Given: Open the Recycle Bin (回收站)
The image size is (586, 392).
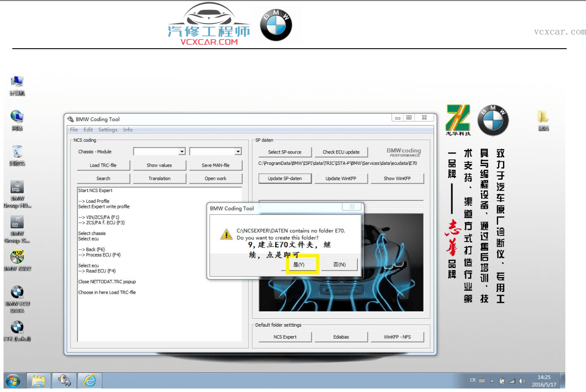Looking at the screenshot, I should (17, 151).
